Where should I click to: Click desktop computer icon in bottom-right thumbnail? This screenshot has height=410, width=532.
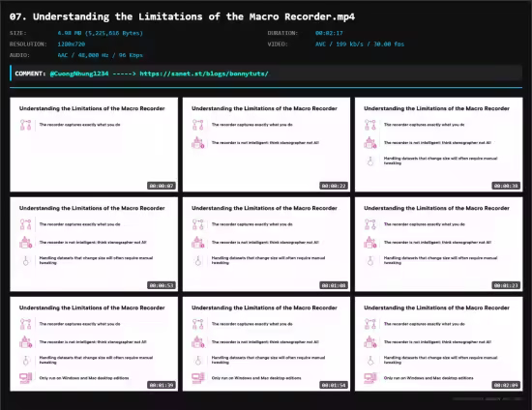pos(370,378)
